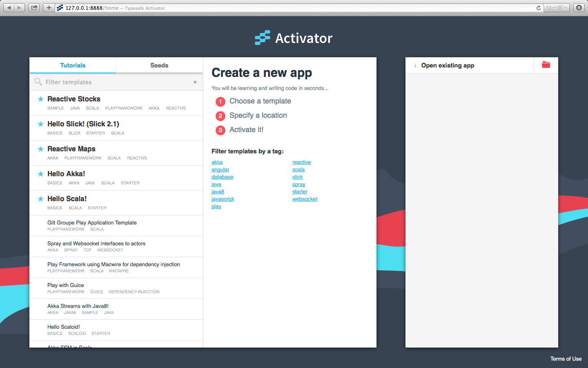This screenshot has width=588, height=368.
Task: Open the downloads icon in toolbar
Action: pyautogui.click(x=579, y=8)
